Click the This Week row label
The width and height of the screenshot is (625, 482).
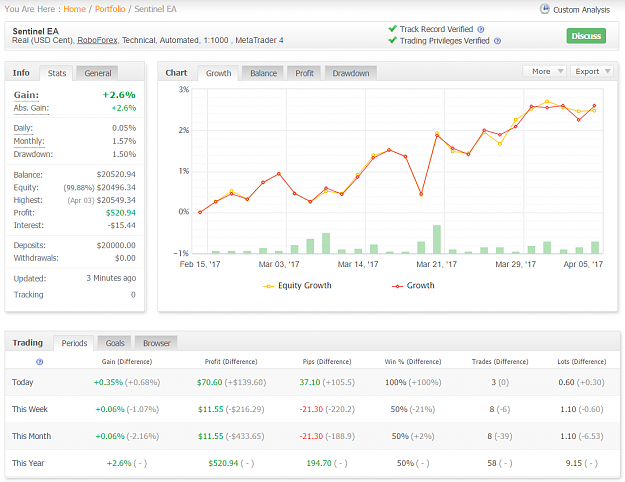29,409
